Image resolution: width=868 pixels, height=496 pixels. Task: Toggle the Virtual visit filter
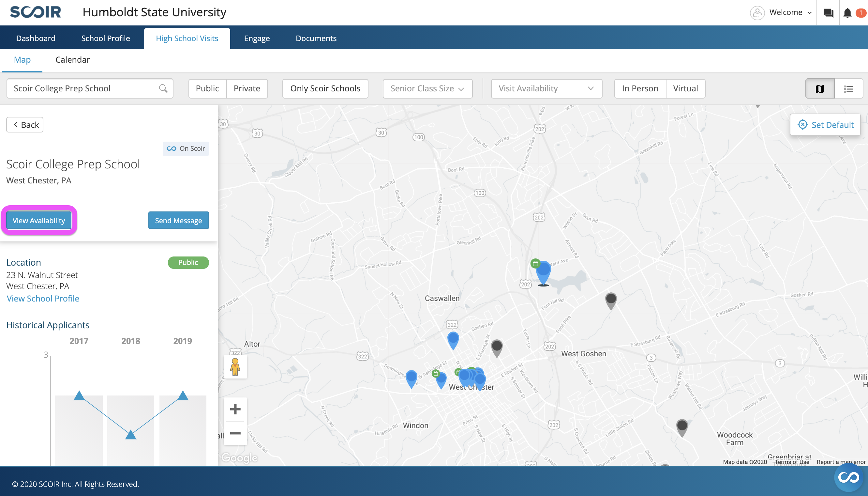click(x=685, y=88)
